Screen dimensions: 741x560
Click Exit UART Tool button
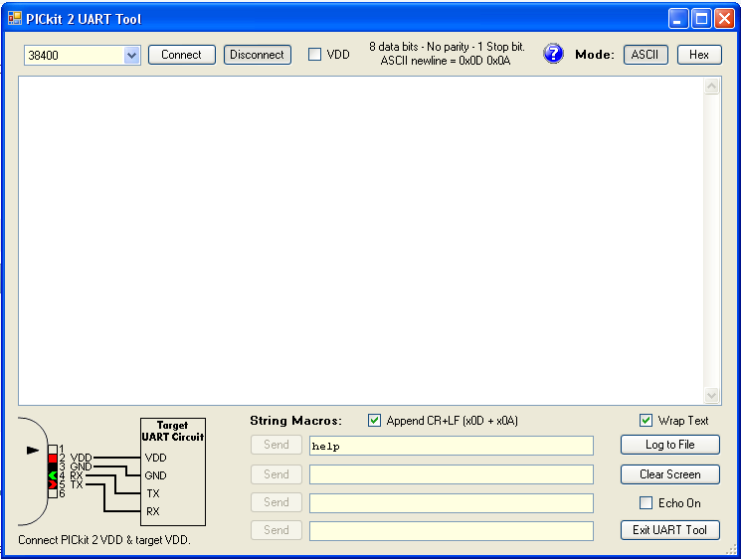pyautogui.click(x=669, y=530)
